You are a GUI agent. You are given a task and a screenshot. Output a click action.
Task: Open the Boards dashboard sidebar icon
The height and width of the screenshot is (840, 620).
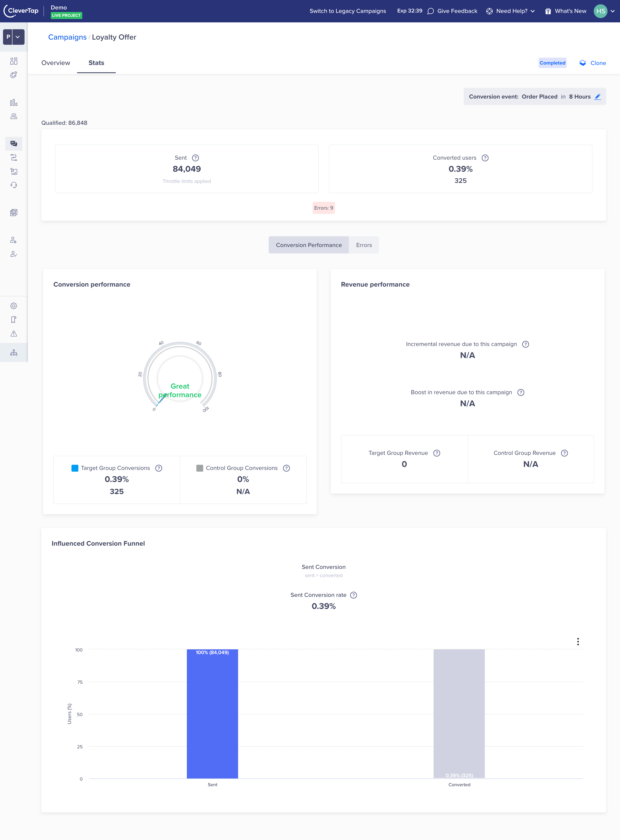coord(14,61)
